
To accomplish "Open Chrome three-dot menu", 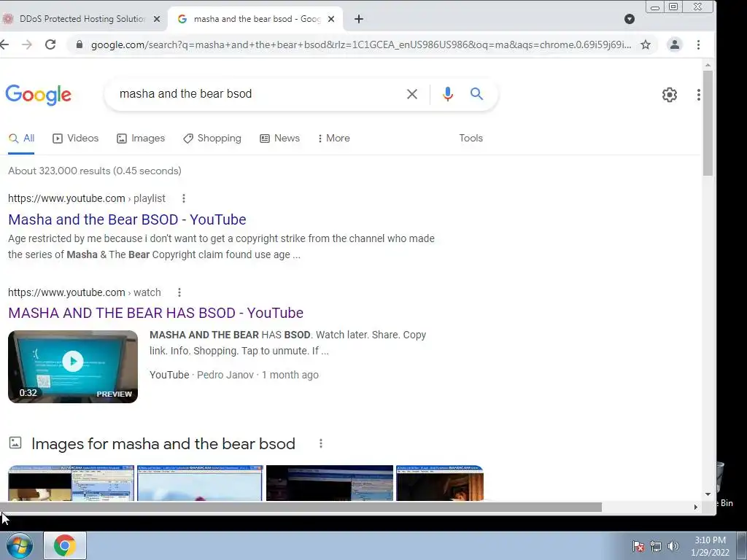I will pos(698,44).
